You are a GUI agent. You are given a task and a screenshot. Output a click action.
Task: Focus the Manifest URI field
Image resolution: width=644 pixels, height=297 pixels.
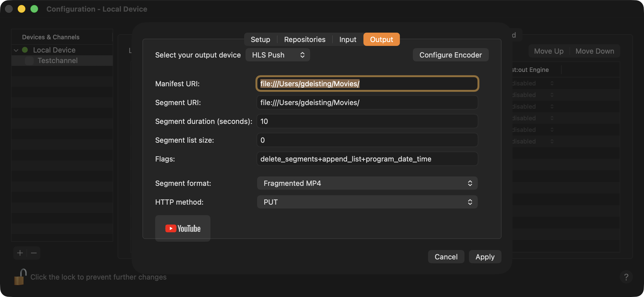tap(367, 84)
